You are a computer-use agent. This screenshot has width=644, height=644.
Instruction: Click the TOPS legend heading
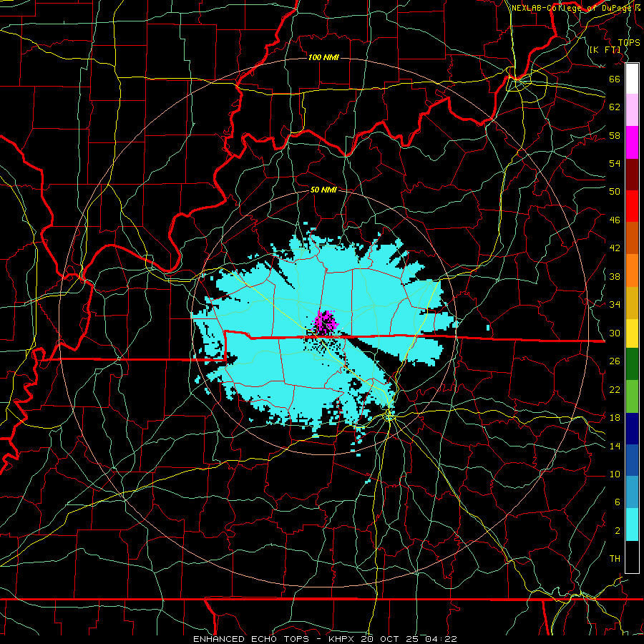(629, 42)
